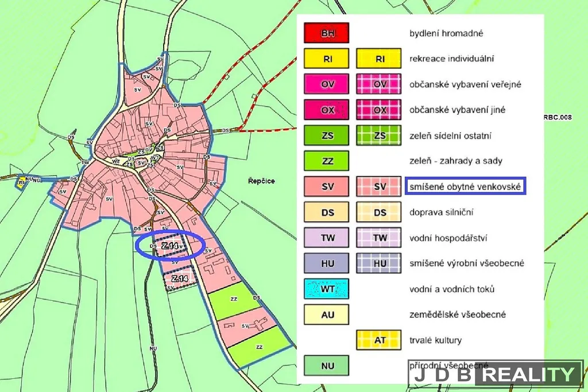The width and height of the screenshot is (588, 392).
Task: Select the "doprava silniční" legend text
Action: tap(440, 212)
